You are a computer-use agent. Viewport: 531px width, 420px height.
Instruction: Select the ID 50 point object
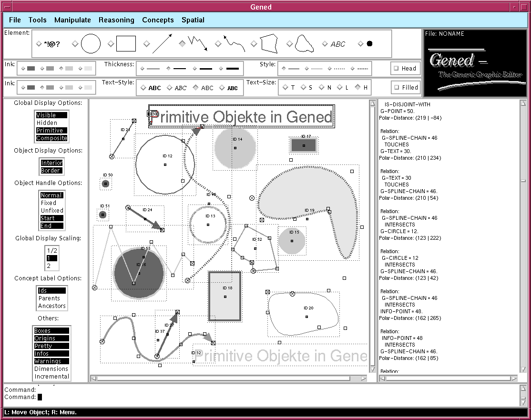(106, 184)
